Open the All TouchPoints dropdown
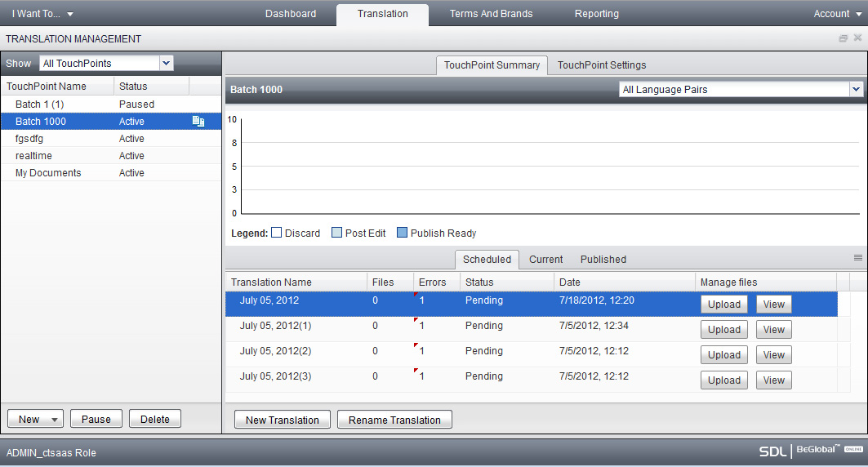The image size is (868, 467). click(167, 63)
